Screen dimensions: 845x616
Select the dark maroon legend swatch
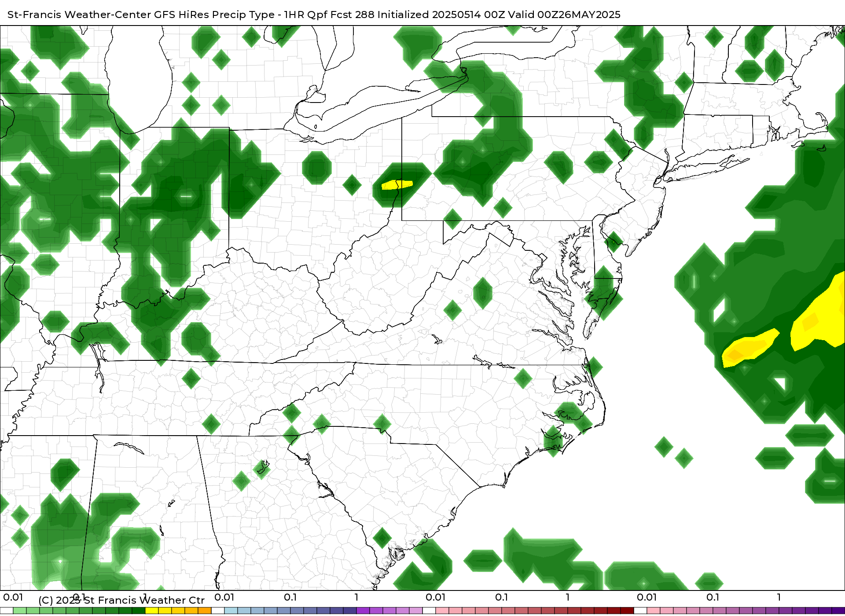coord(627,610)
